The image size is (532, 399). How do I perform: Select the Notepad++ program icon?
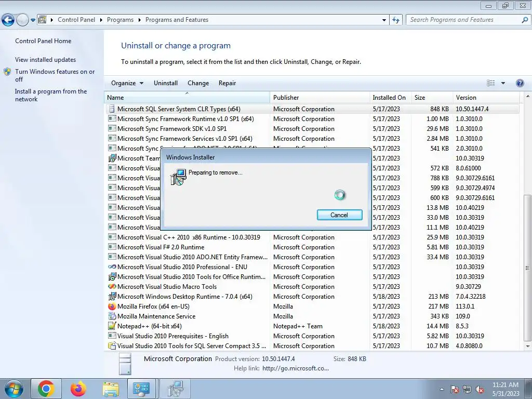pos(112,326)
